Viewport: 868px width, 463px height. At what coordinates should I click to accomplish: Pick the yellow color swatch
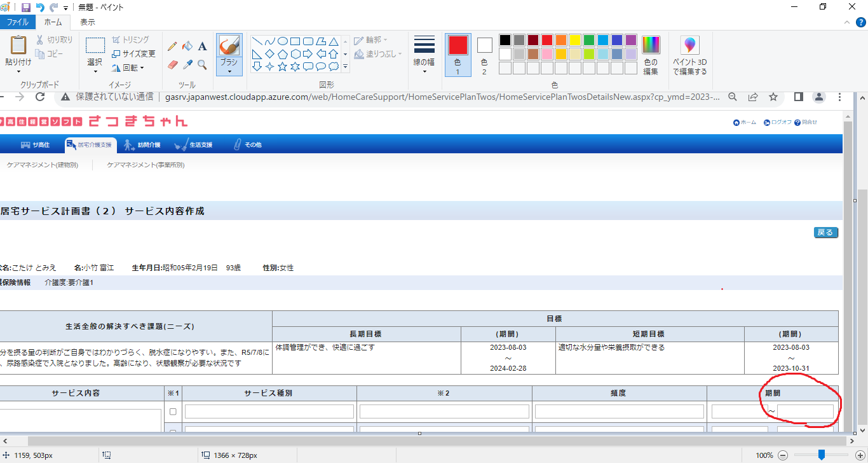click(x=575, y=40)
